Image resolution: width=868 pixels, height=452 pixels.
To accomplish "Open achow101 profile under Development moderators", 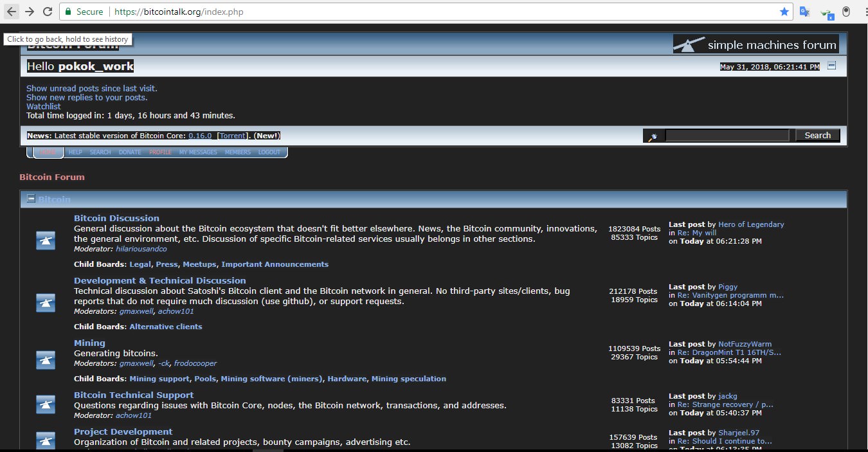I will click(x=176, y=311).
